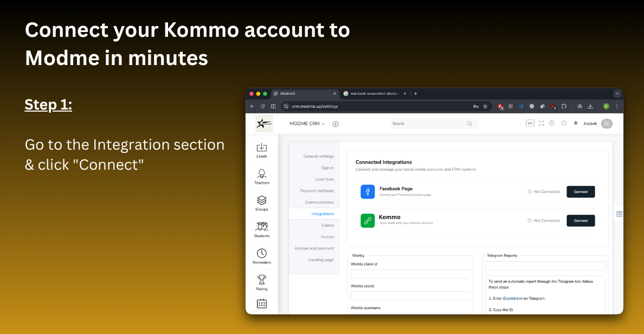Open the table widget on right edge
The width and height of the screenshot is (644, 334).
click(x=620, y=214)
